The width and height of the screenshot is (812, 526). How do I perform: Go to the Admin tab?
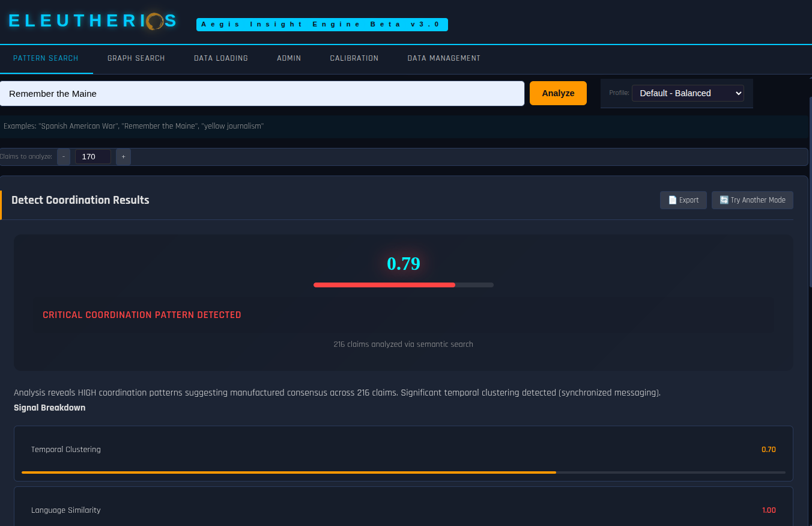coord(289,58)
